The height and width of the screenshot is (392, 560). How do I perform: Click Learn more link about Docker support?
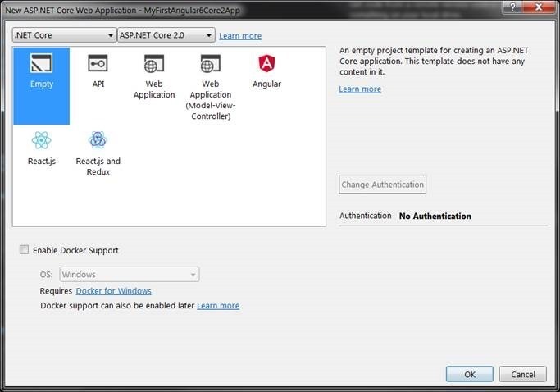coord(218,306)
